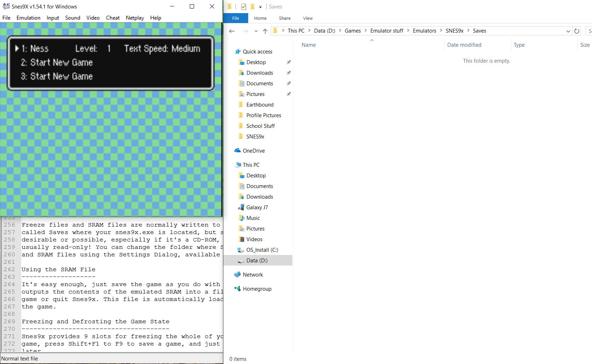Click the SNES9x breadcrumb in address bar
The image size is (592, 364).
455,31
